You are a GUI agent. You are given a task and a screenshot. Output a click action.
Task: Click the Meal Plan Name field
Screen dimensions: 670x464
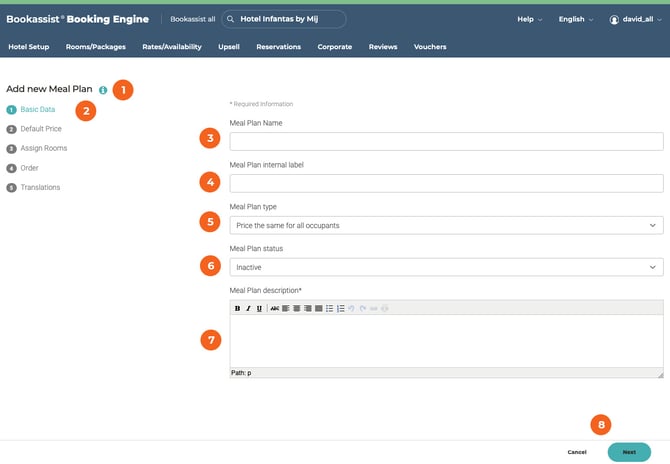click(446, 142)
